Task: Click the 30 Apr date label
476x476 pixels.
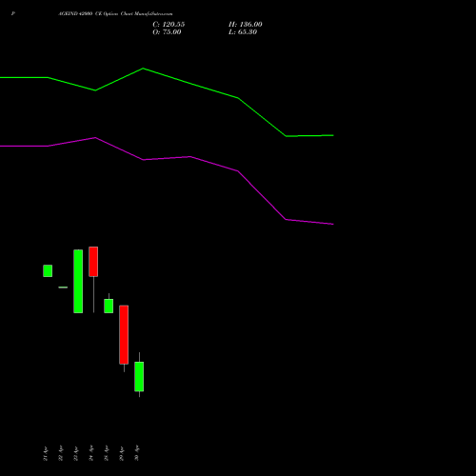Action: click(137, 453)
